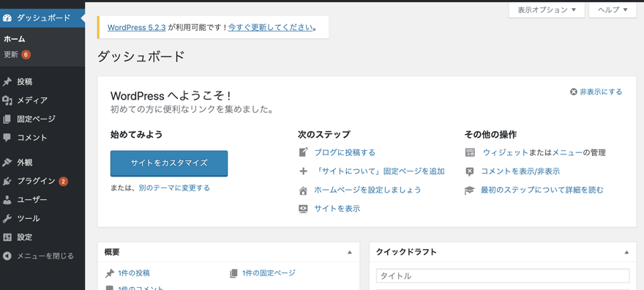Click the タイトル field in クイックドラフト
Viewport: 644px width, 290px height.
pyautogui.click(x=503, y=275)
